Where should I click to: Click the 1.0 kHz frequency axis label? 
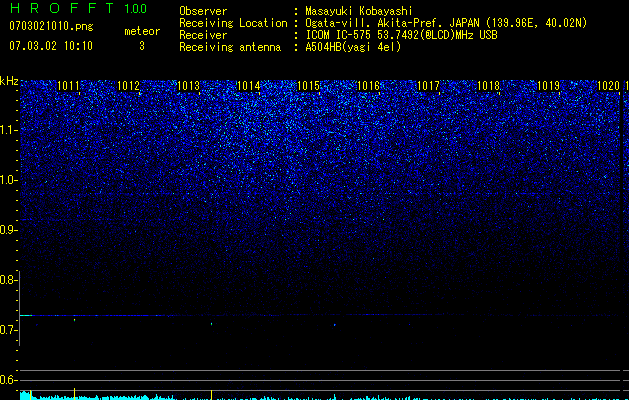[8, 180]
